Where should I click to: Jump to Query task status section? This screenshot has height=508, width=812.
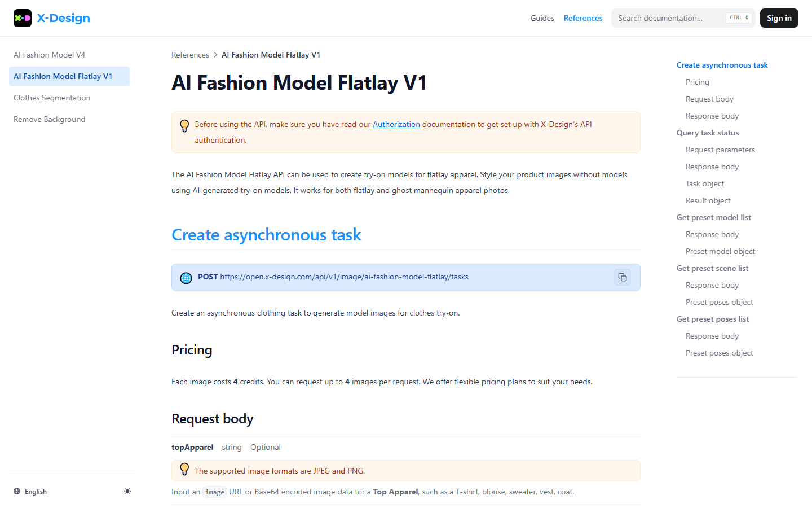[x=708, y=133]
